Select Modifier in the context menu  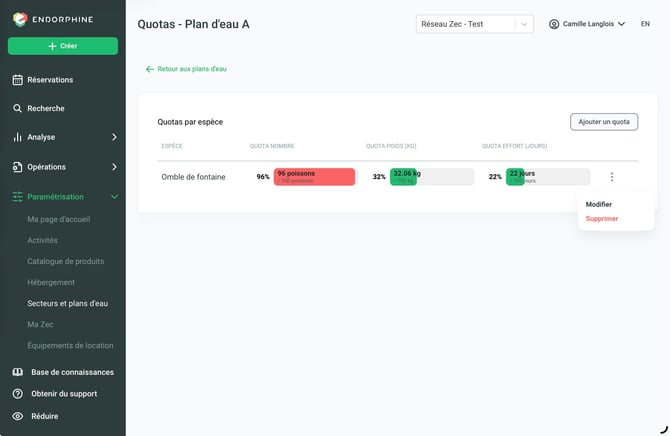click(x=598, y=204)
